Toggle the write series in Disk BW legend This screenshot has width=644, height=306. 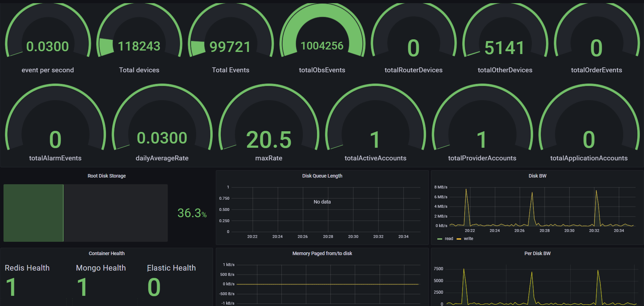pos(469,239)
